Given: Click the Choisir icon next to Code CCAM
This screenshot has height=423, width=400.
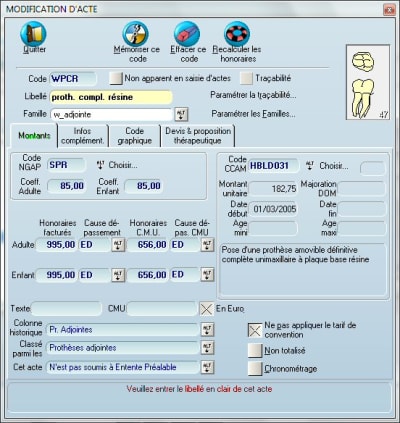Looking at the screenshot, I should pyautogui.click(x=310, y=166).
